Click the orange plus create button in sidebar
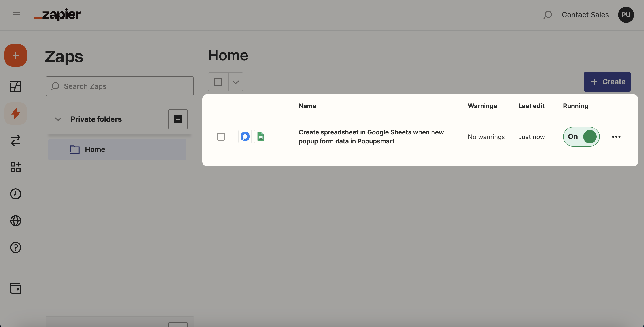Image resolution: width=644 pixels, height=327 pixels. tap(15, 55)
